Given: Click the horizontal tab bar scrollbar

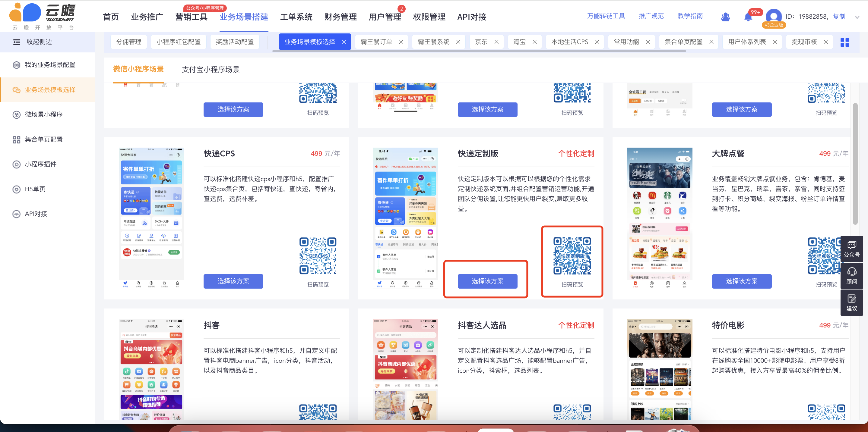Looking at the screenshot, I should [479, 51].
